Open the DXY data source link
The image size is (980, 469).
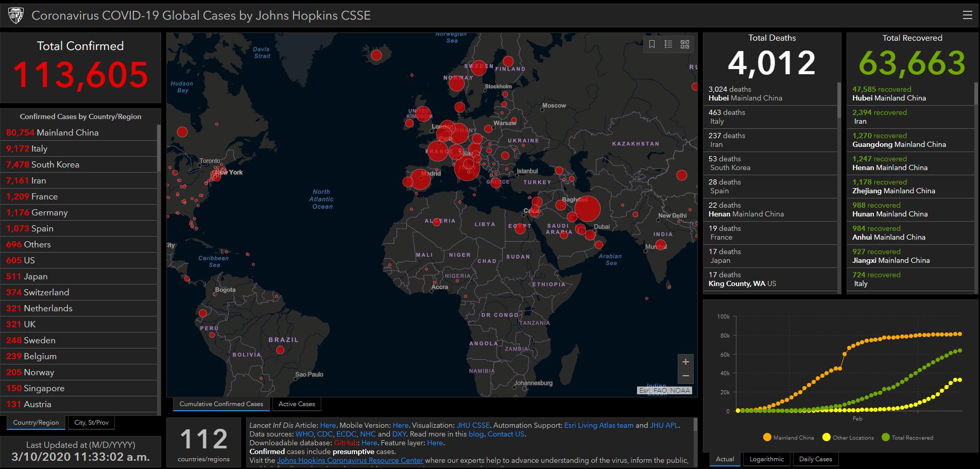pos(399,434)
